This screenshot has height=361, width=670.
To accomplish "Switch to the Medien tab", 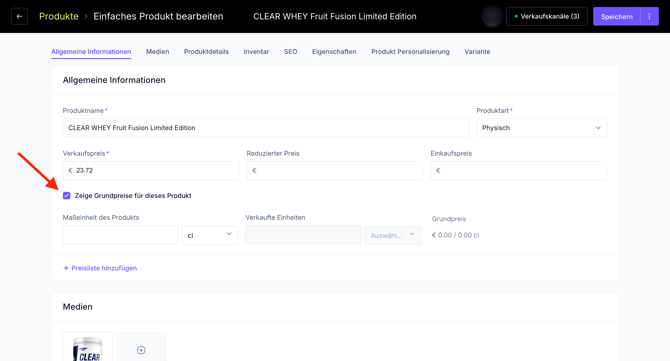I will coord(157,52).
